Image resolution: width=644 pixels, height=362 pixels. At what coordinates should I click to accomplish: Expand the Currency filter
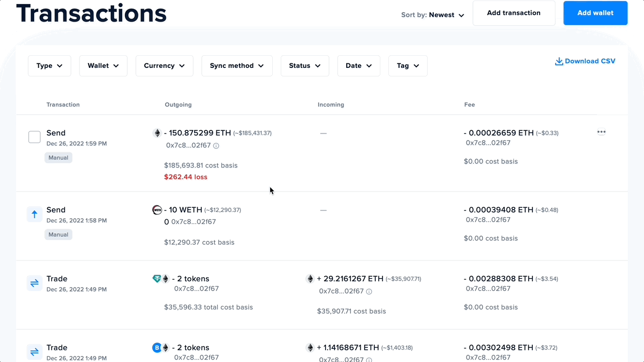point(165,66)
